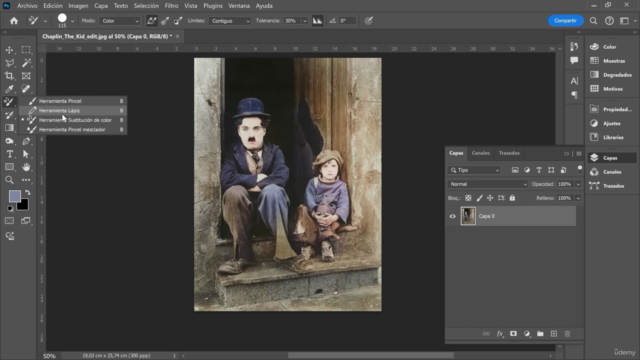Switch to the Canales tab
This screenshot has height=360, width=640.
click(x=480, y=153)
